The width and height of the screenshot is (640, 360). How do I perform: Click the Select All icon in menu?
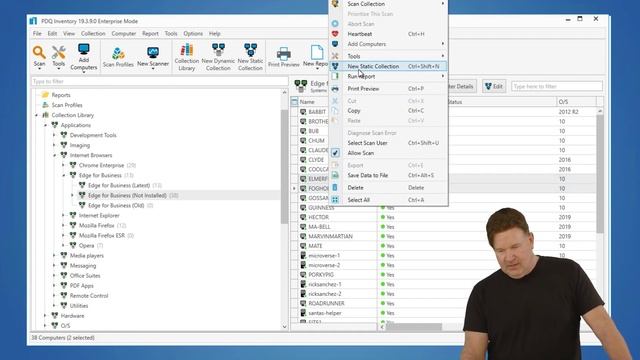click(x=335, y=200)
